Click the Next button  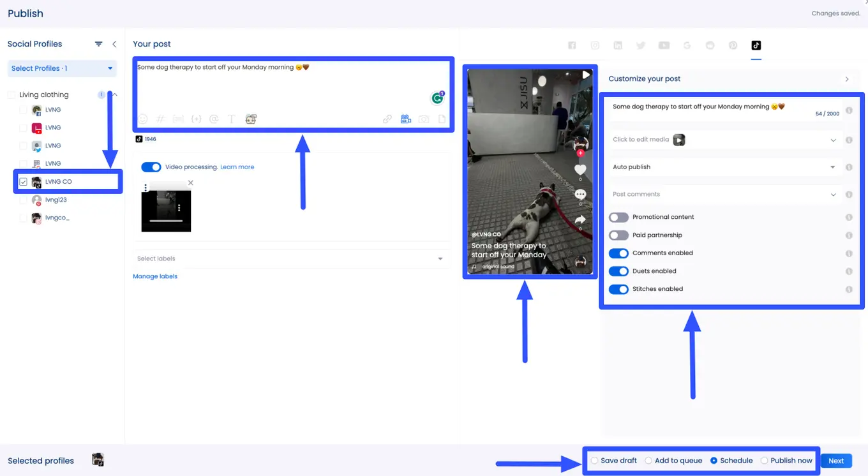[x=836, y=460]
